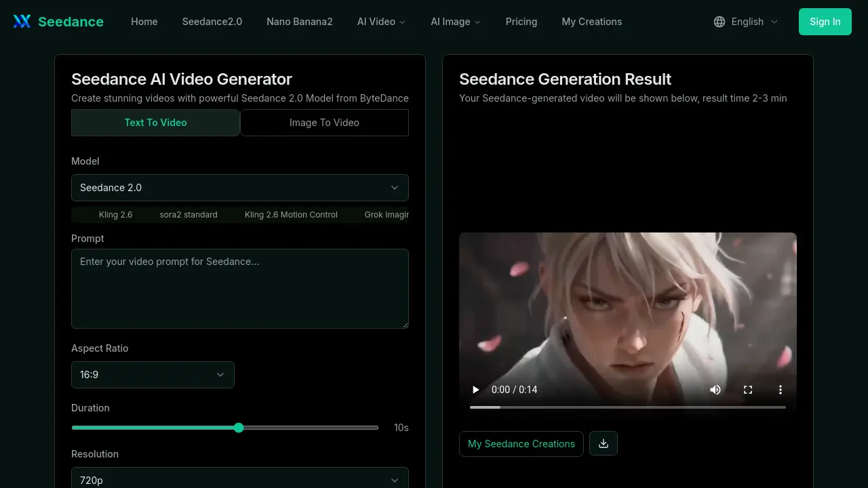Viewport: 868px width, 488px height.
Task: Open the AI Image dropdown menu
Action: (456, 22)
